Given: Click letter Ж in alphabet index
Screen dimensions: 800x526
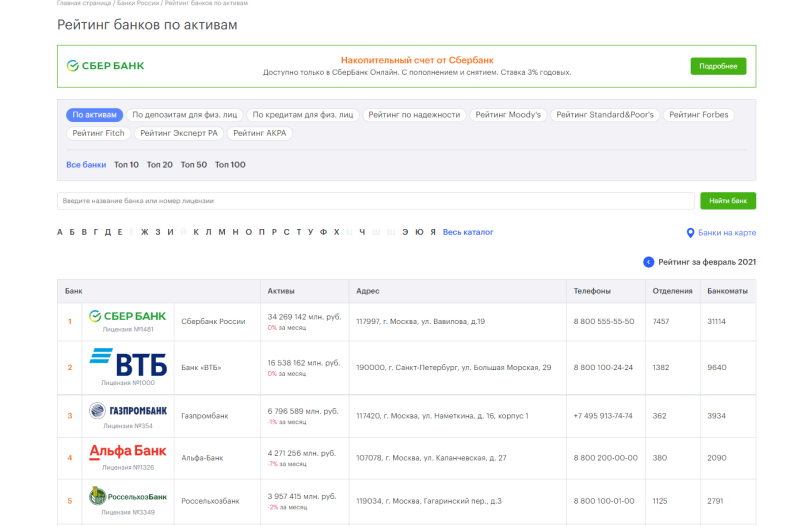Looking at the screenshot, I should click(x=145, y=232).
